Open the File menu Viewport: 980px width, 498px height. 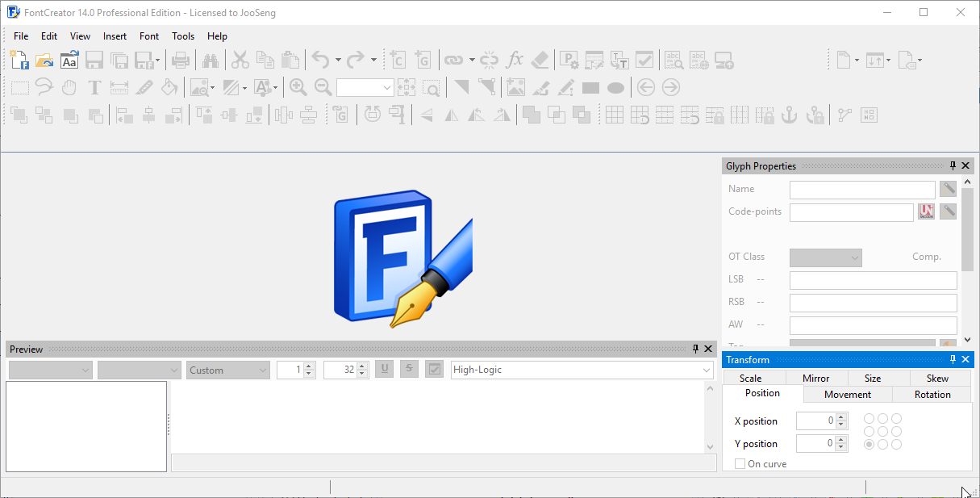click(21, 36)
